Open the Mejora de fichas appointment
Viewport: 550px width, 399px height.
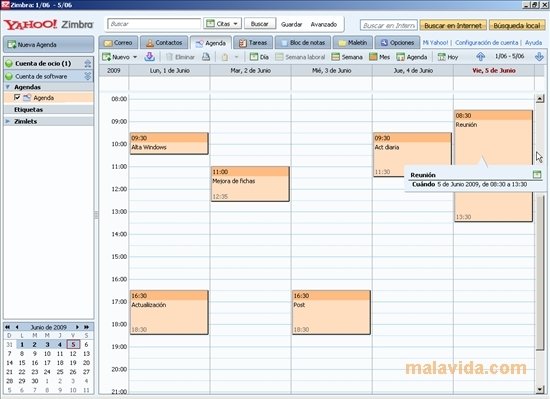(250, 184)
